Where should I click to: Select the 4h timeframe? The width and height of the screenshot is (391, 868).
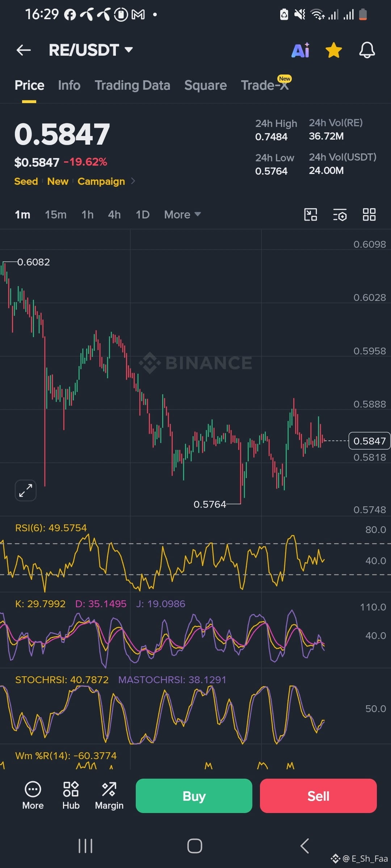114,214
